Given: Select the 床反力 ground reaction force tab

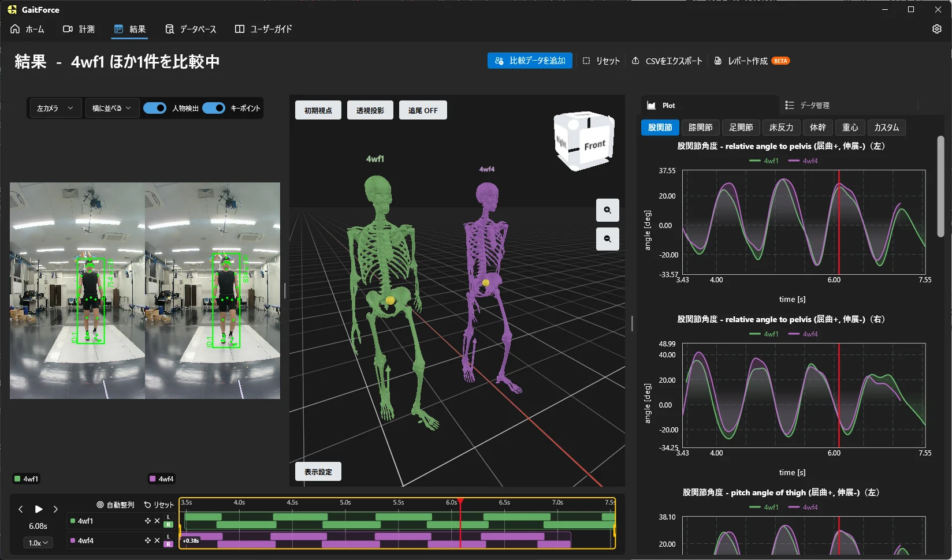Looking at the screenshot, I should click(782, 128).
